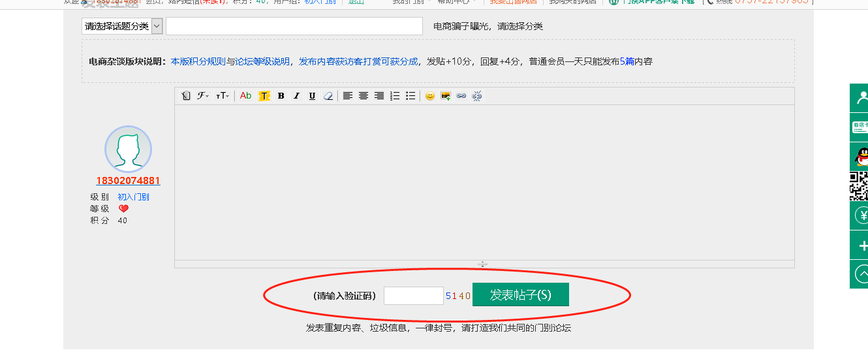Insert bulleted list
The height and width of the screenshot is (363, 868).
click(411, 96)
